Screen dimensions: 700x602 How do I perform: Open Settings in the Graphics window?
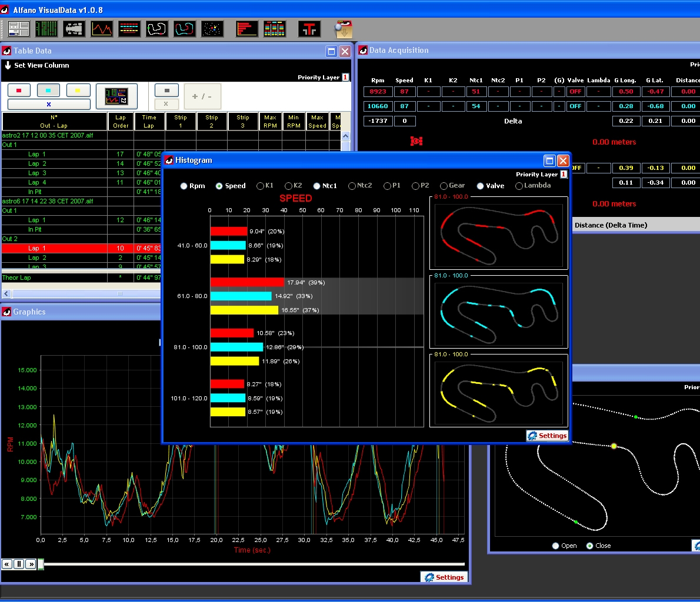(444, 577)
